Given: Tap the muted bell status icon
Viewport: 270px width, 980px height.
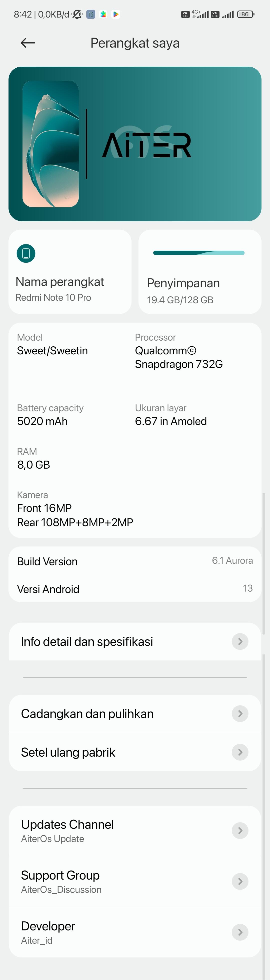Looking at the screenshot, I should (77, 15).
